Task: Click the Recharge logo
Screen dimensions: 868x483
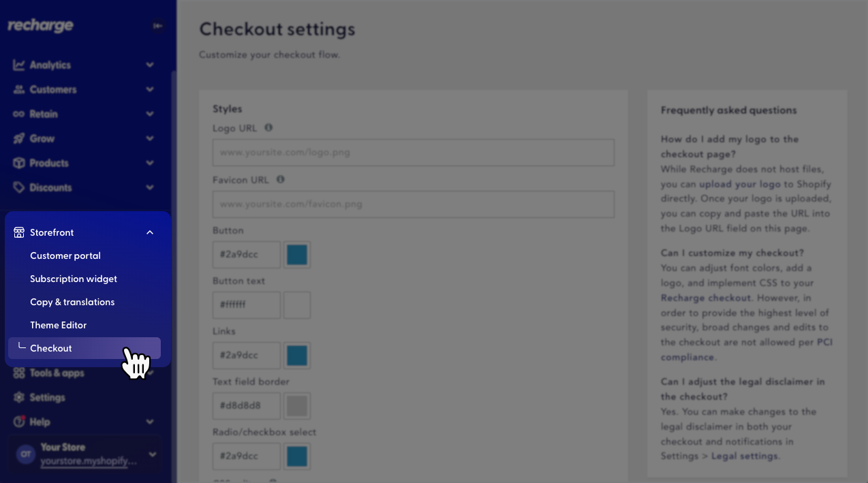Action: click(40, 26)
